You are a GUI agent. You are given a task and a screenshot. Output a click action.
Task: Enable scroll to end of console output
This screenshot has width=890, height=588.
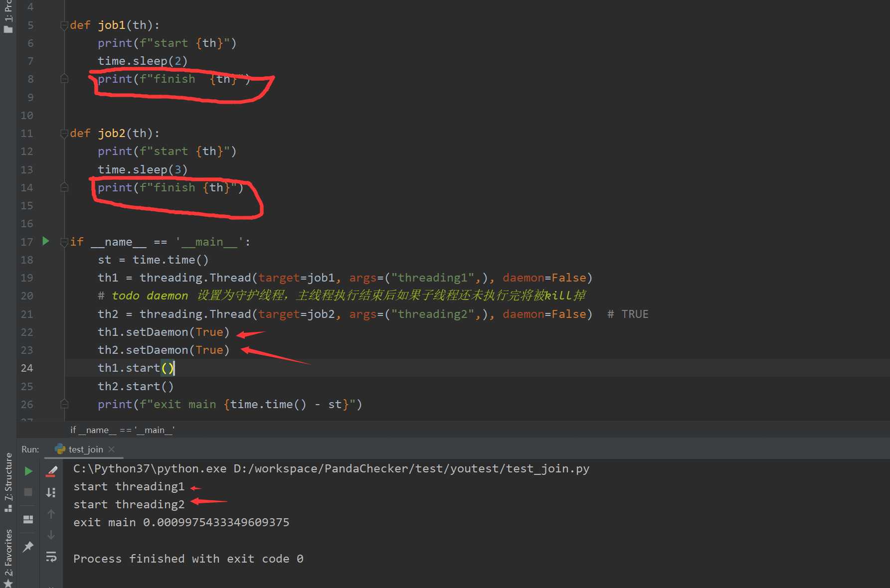click(51, 492)
